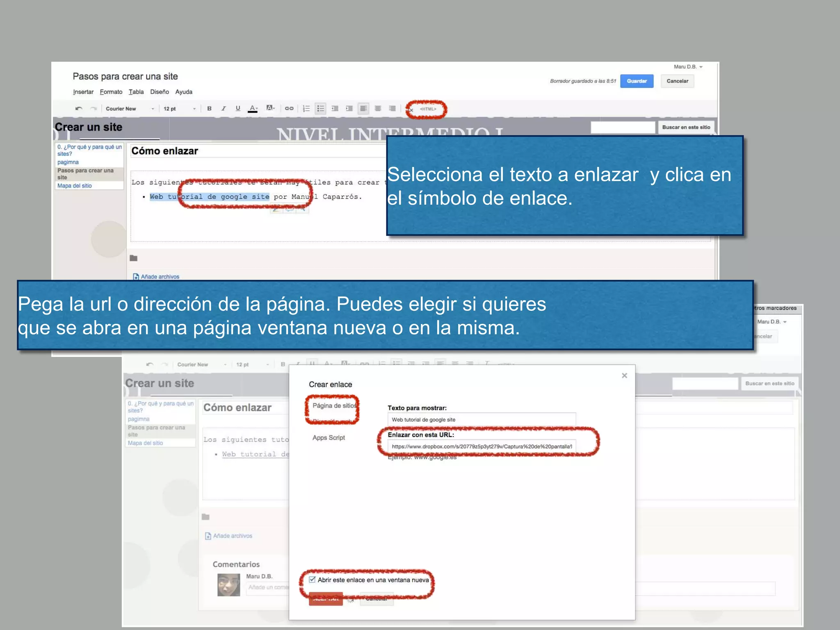840x630 pixels.
Task: Open the Insertar menu
Action: [83, 92]
